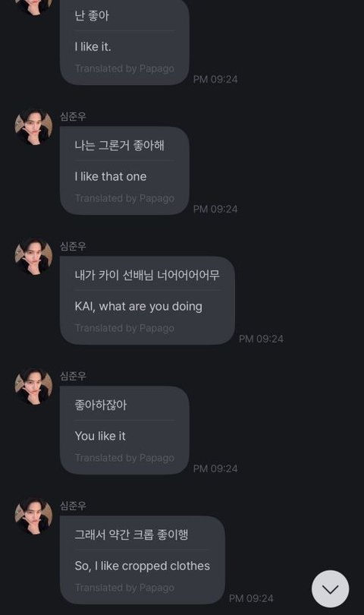The height and width of the screenshot is (615, 364).
Task: Tap 'Translated by Papago' under 'I like it.'
Action: [x=124, y=68]
